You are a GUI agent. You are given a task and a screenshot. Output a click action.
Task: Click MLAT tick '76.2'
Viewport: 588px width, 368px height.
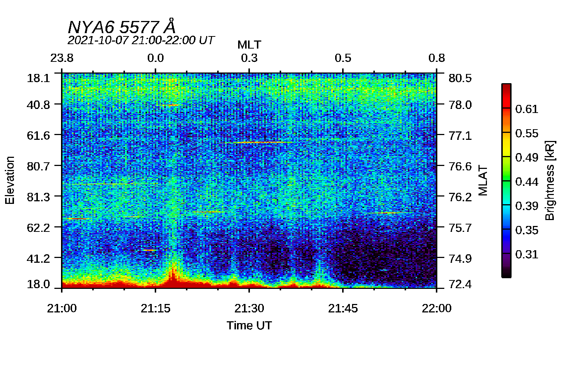click(460, 197)
